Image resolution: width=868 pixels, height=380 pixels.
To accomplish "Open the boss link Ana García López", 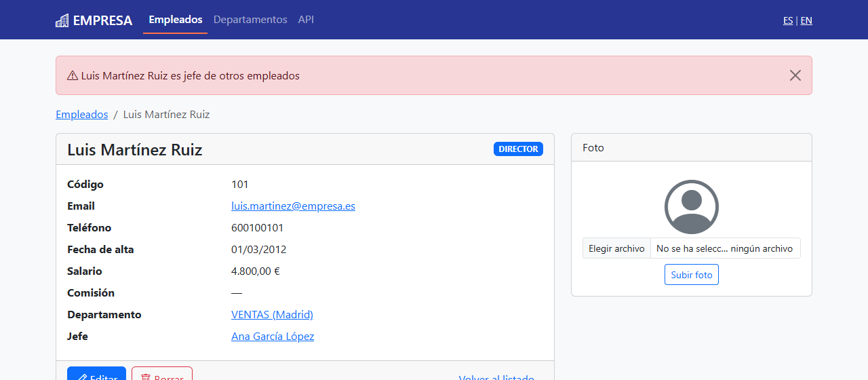I will pos(273,337).
